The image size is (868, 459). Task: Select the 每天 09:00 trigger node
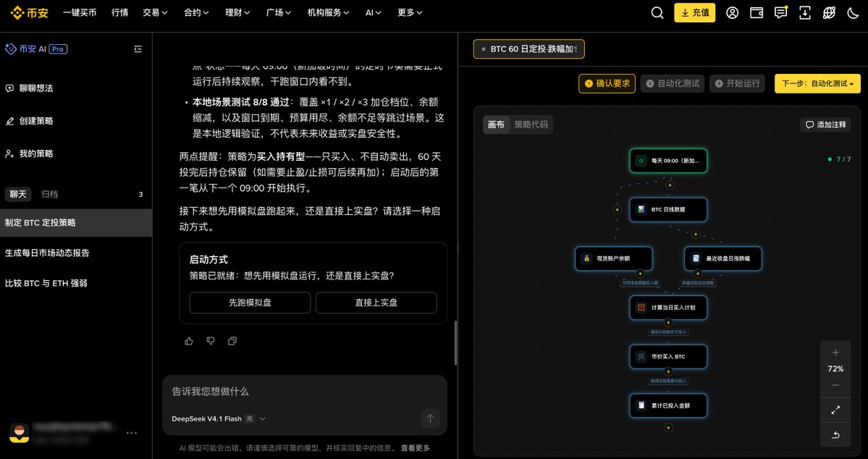668,161
